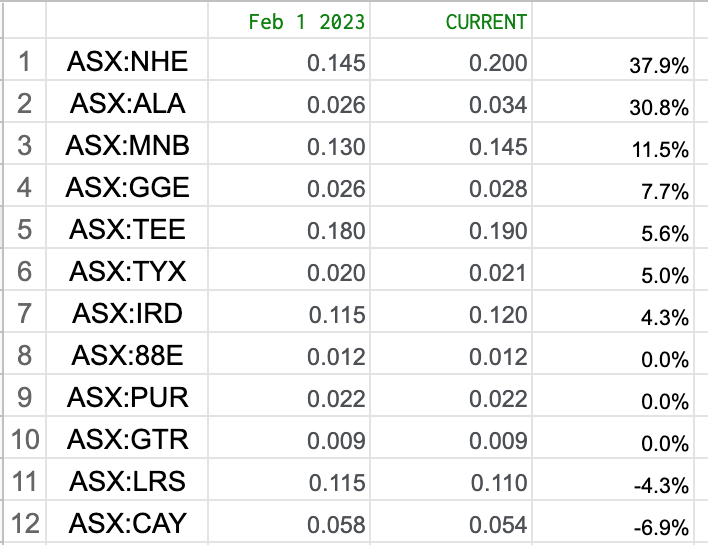This screenshot has width=708, height=545.
Task: Select the CURRENT column header cell
Action: tap(451, 20)
